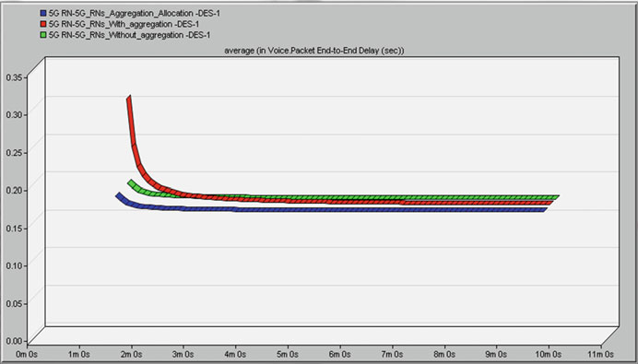Select legend entry 5G RNs_Aggregation_Allocation -DES-1

click(135, 14)
